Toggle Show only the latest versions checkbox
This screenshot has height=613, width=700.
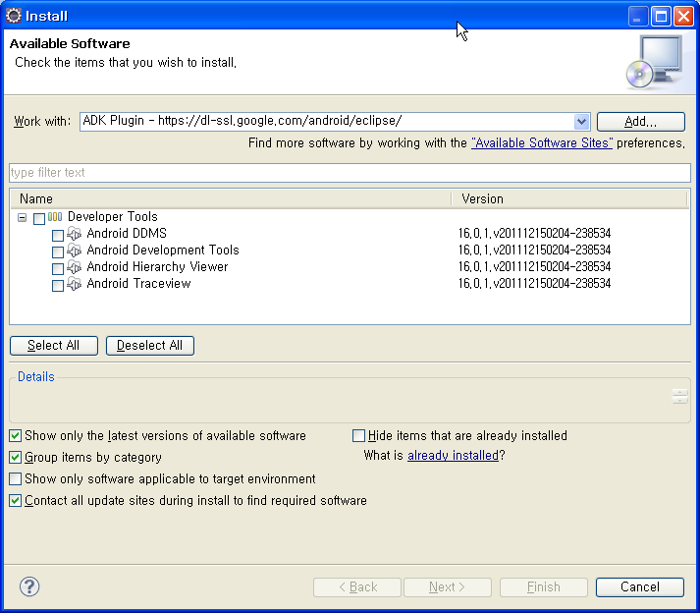[x=15, y=435]
